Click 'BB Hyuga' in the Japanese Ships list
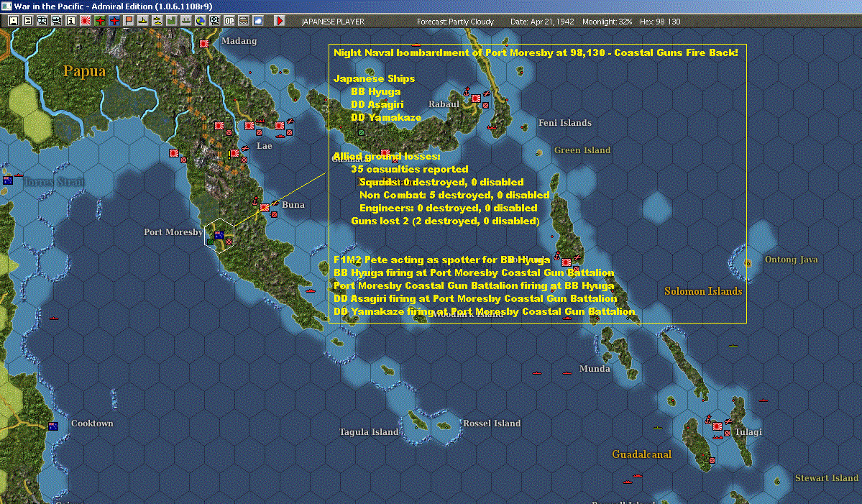862x504 pixels. [x=375, y=91]
